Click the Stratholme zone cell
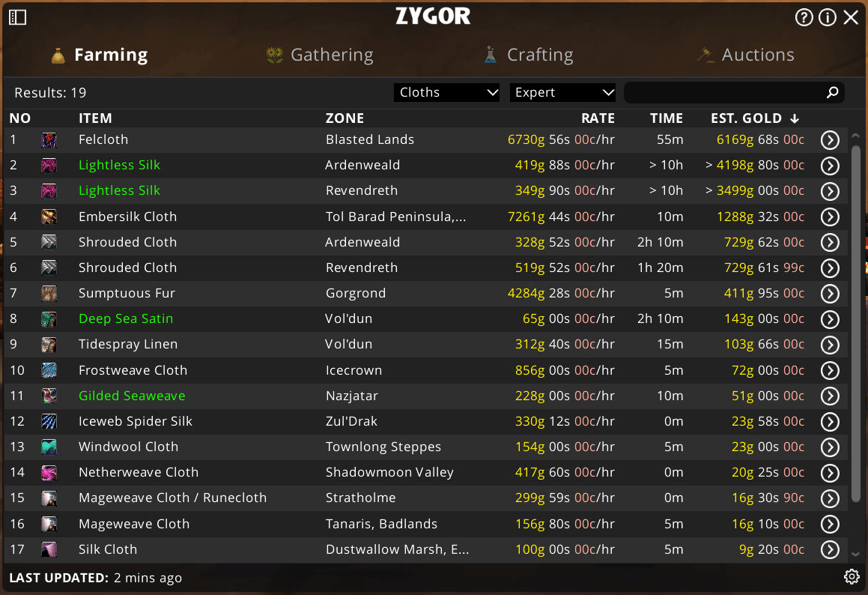This screenshot has width=868, height=595. coord(360,498)
